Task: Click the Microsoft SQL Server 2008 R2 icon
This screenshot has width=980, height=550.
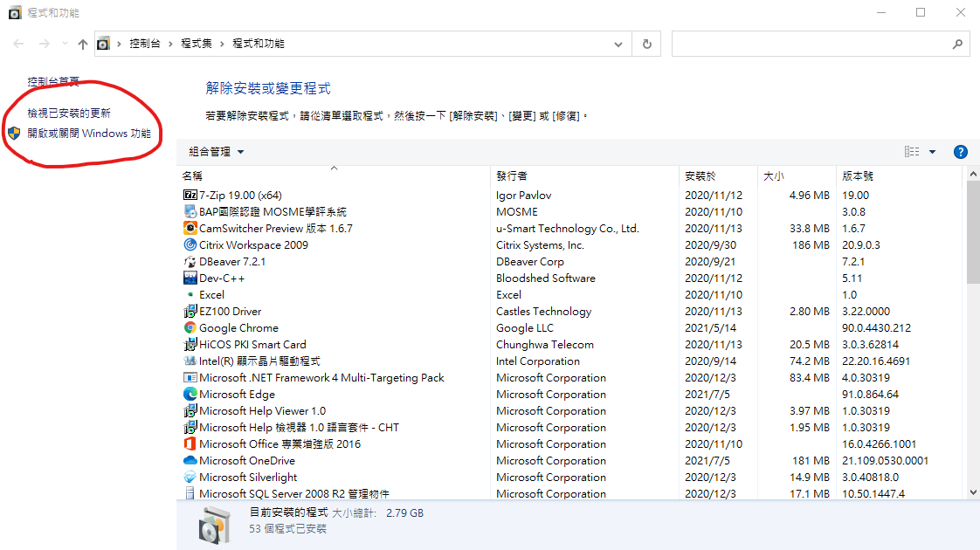Action: (x=190, y=493)
